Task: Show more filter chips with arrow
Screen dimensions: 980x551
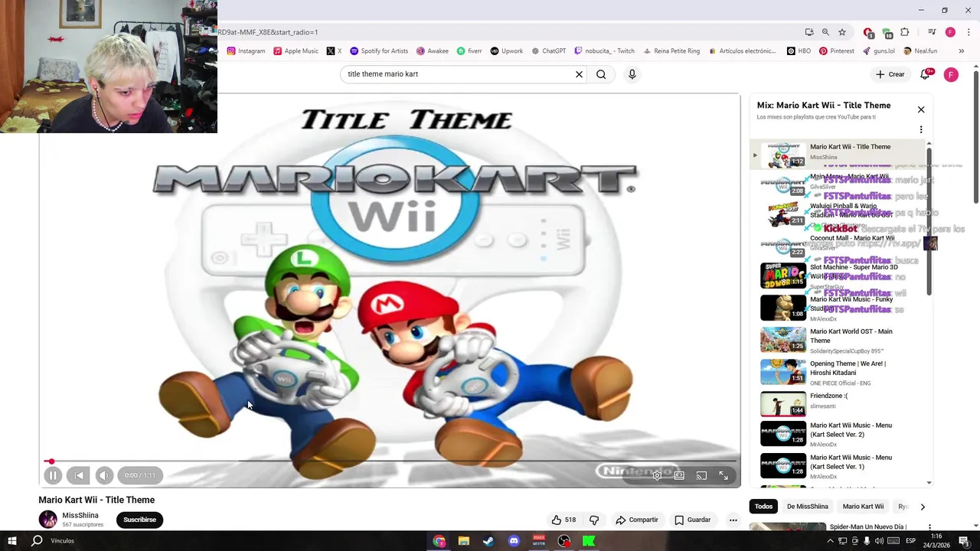Action: (x=923, y=507)
